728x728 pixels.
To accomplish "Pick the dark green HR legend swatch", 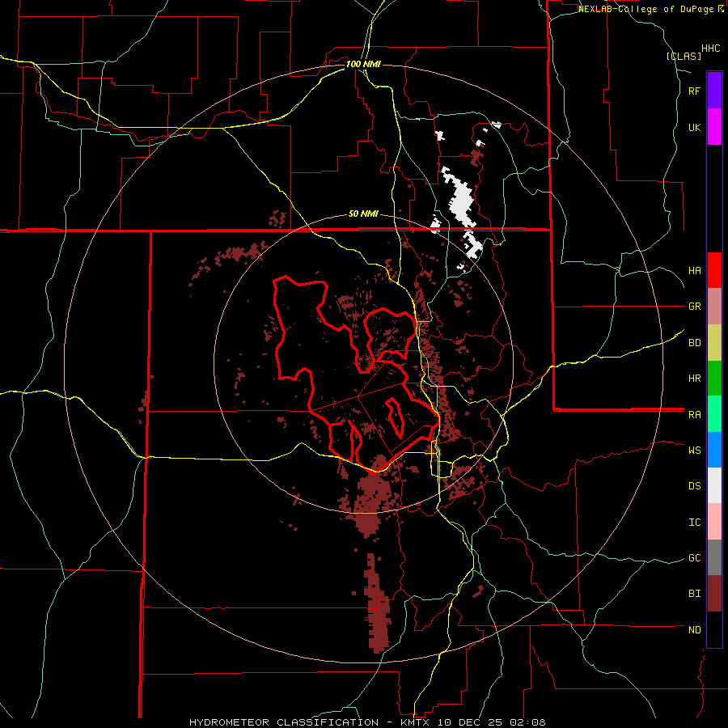I will [714, 379].
